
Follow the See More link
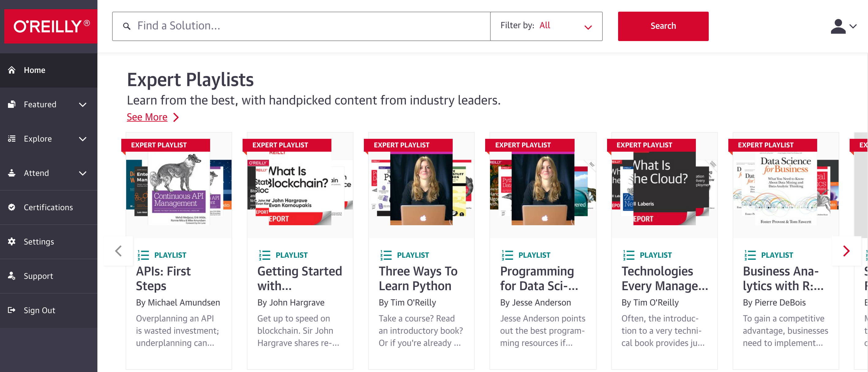tap(147, 117)
